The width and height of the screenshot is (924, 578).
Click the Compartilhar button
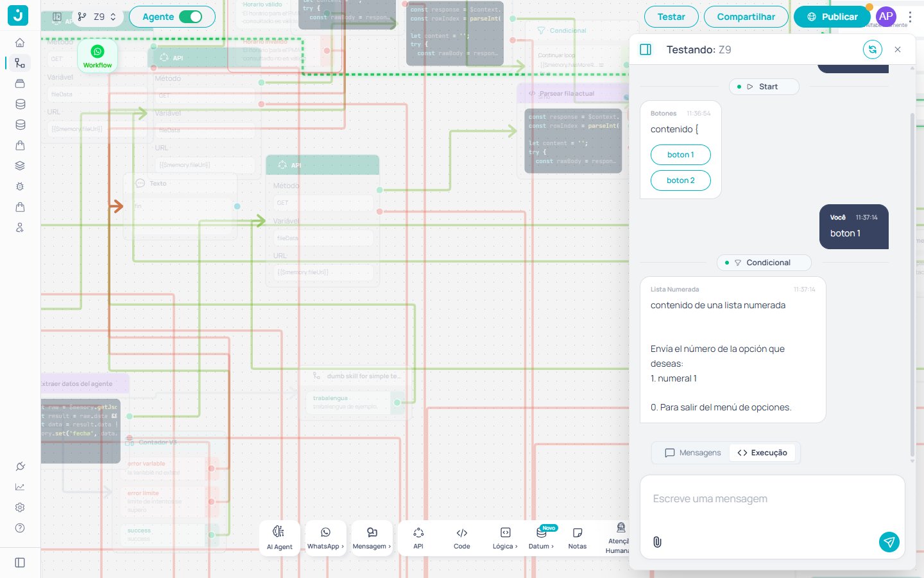(x=746, y=17)
